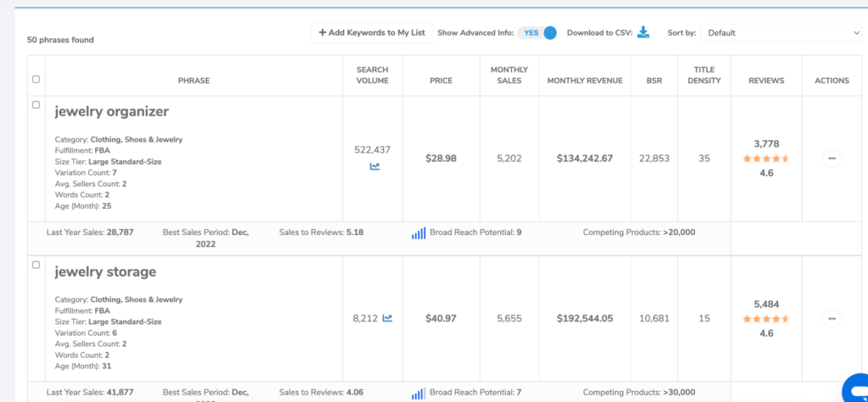The width and height of the screenshot is (868, 402).
Task: Open the jewelry organizer phrase link
Action: pos(111,111)
